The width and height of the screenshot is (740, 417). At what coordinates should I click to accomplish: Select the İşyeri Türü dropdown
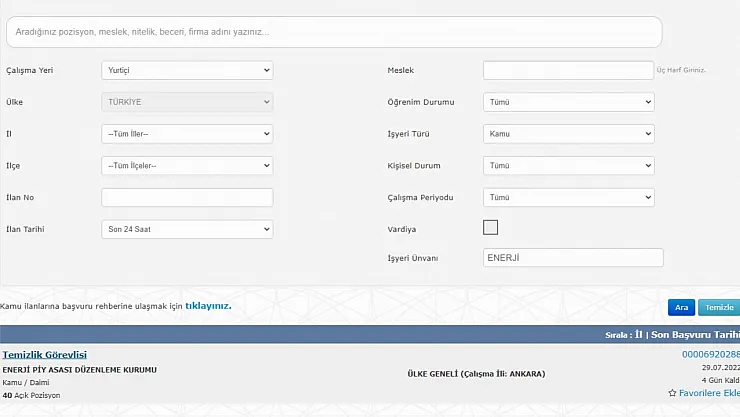(x=568, y=134)
